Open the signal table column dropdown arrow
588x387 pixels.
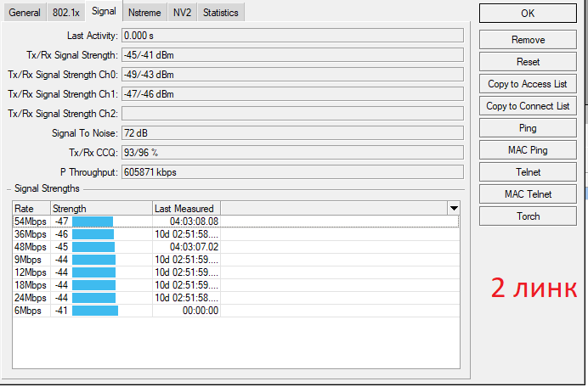tap(454, 208)
